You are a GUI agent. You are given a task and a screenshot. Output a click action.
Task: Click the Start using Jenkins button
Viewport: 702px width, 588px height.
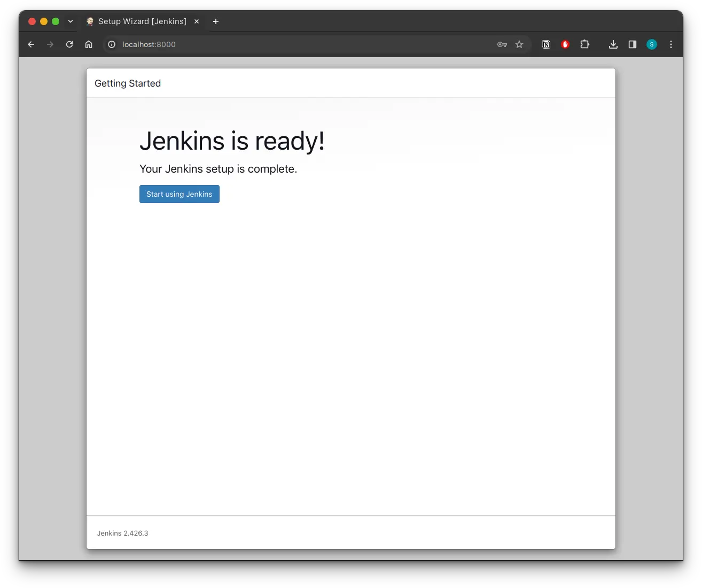point(180,194)
